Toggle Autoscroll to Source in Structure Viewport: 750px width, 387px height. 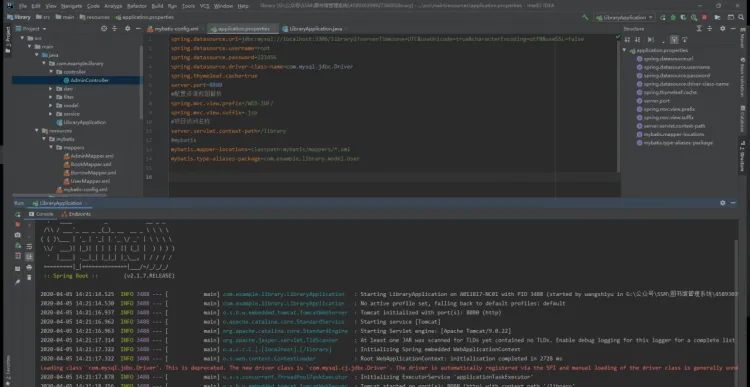[x=674, y=40]
